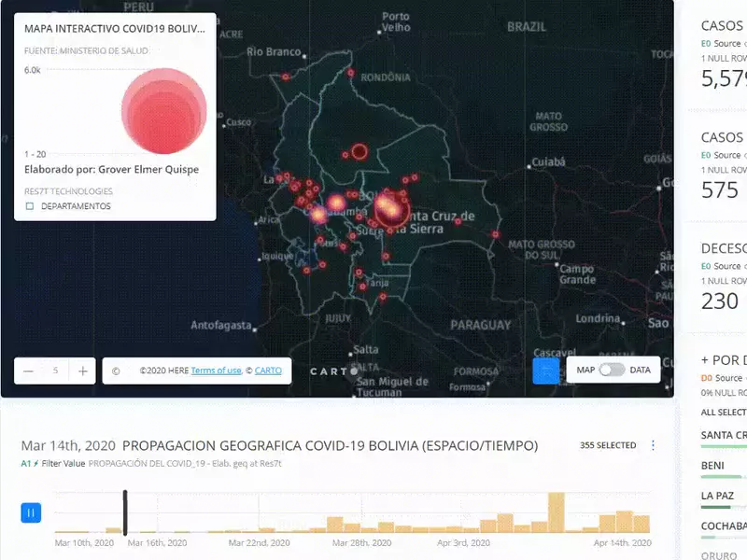
Task: Click the large red cluster near Santa Cruz
Action: [x=390, y=209]
